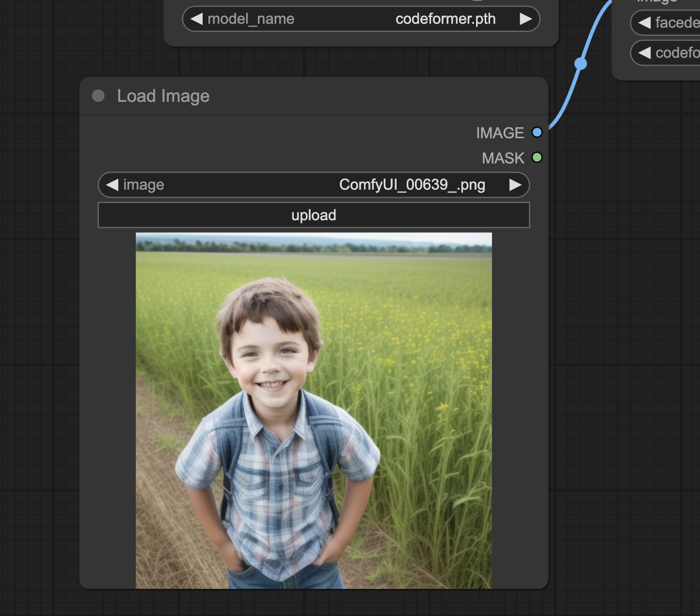Click the Load Image node's bottom-right resize corner
Viewport: 700px width, 616px height.
(545, 585)
